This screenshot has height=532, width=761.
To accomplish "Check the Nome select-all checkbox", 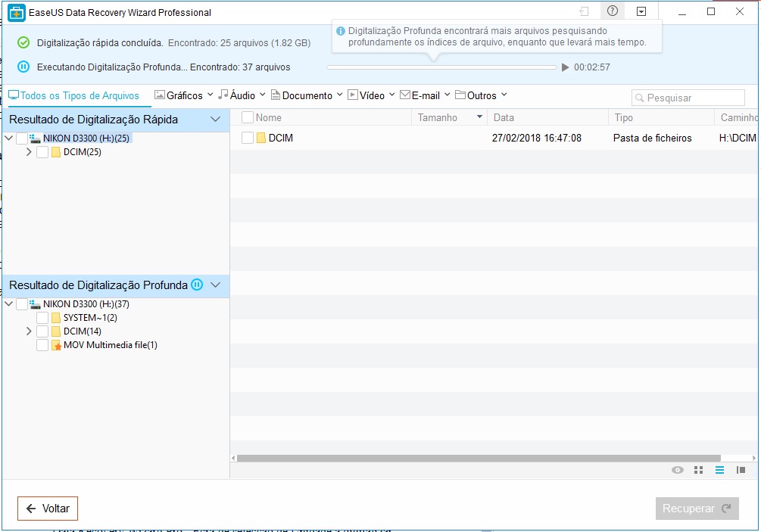I will tap(248, 117).
